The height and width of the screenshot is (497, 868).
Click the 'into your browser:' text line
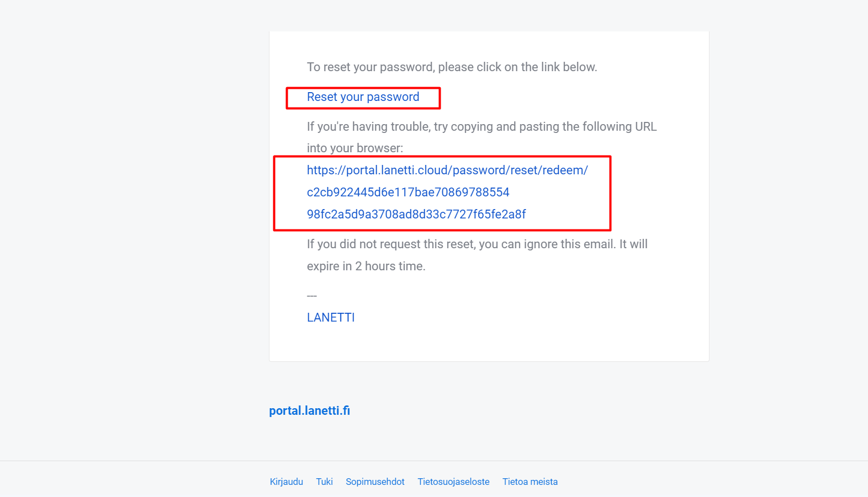click(x=355, y=148)
